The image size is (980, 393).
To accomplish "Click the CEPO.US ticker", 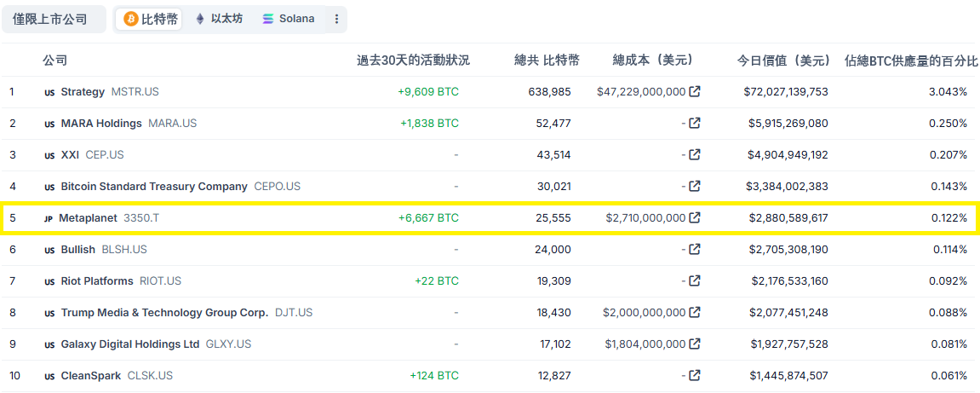I will pyautogui.click(x=278, y=187).
